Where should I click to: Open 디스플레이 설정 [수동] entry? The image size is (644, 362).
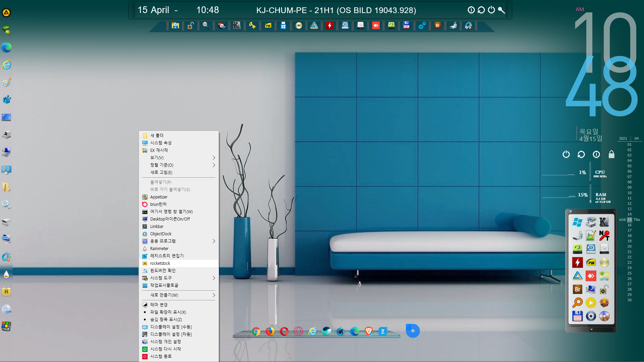click(x=178, y=327)
